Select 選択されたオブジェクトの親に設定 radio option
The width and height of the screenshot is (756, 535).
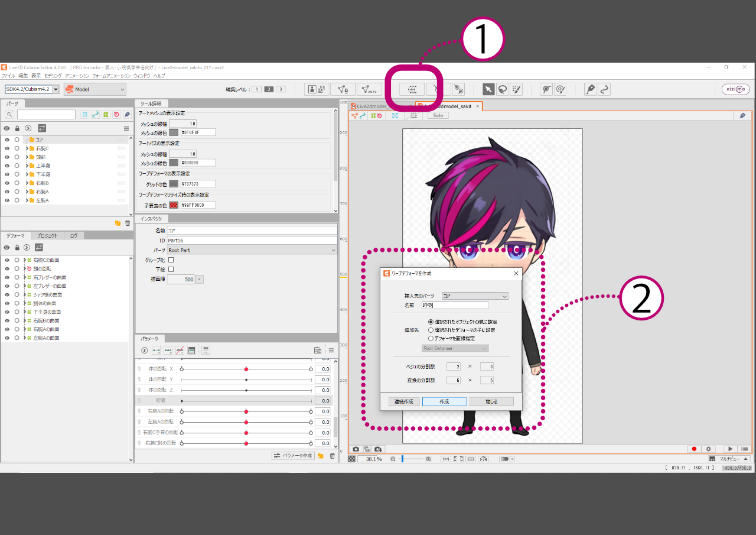point(431,322)
